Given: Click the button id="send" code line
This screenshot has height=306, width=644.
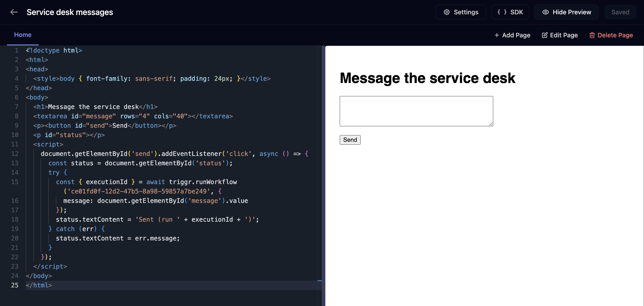Looking at the screenshot, I should pyautogui.click(x=105, y=125).
